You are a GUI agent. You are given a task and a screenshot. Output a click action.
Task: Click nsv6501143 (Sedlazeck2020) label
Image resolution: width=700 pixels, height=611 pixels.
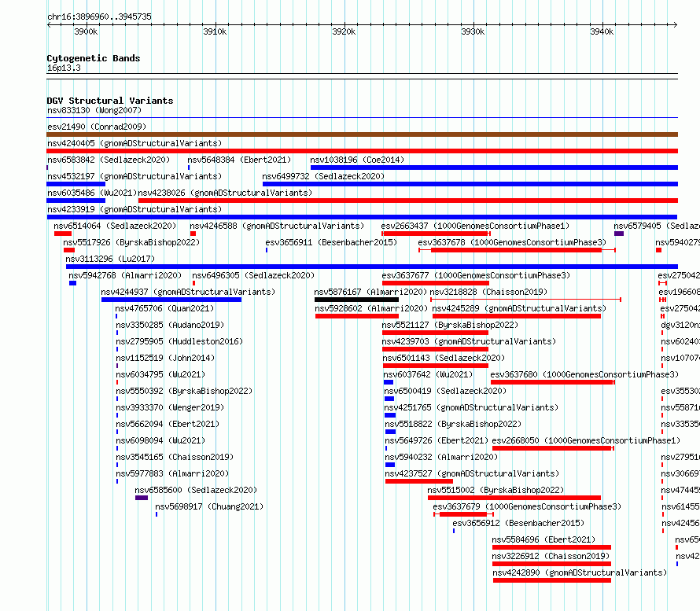pyautogui.click(x=444, y=358)
